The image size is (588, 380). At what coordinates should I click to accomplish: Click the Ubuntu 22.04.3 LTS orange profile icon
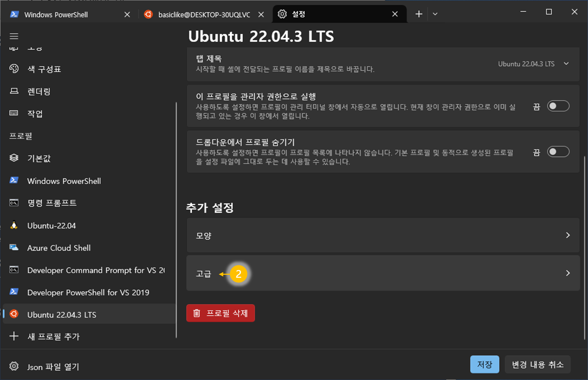point(14,314)
